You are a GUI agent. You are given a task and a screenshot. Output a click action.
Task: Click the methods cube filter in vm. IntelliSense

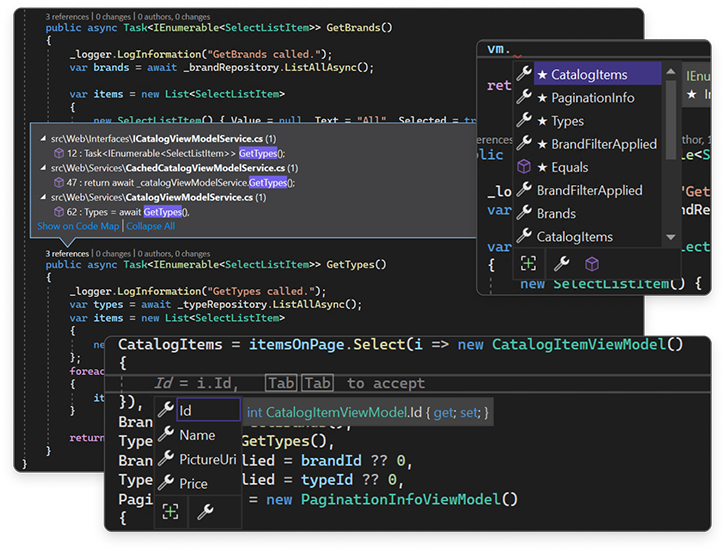(x=592, y=264)
